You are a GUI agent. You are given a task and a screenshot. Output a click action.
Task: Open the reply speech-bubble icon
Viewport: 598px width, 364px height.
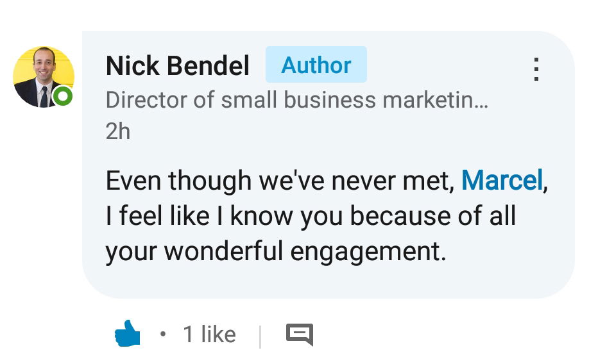(299, 335)
